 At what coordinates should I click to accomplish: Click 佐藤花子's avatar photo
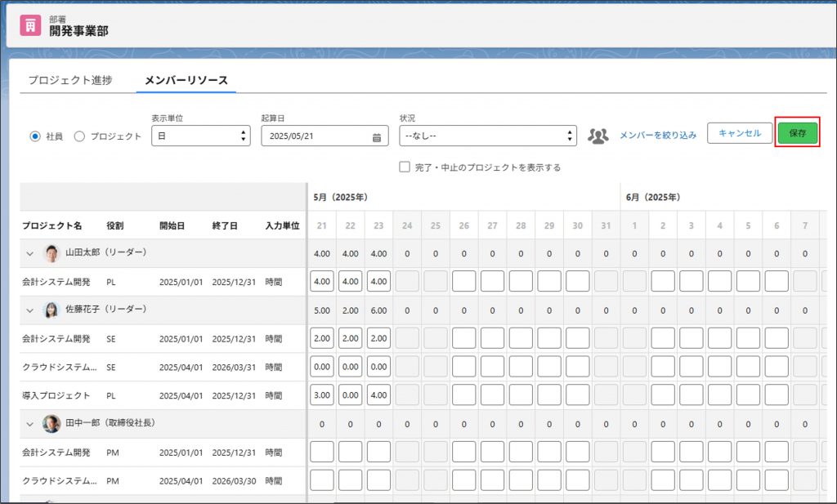[51, 310]
